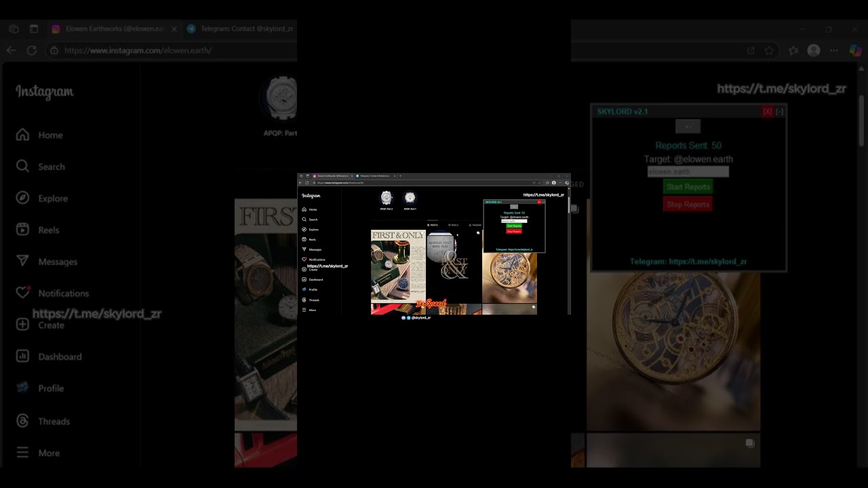Click Instagram logo in the dimmed background sidebar

(x=45, y=92)
